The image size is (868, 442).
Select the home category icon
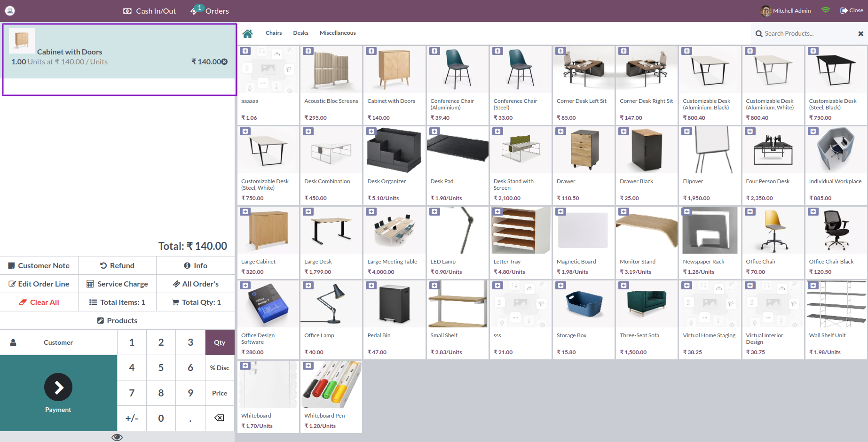click(x=248, y=33)
